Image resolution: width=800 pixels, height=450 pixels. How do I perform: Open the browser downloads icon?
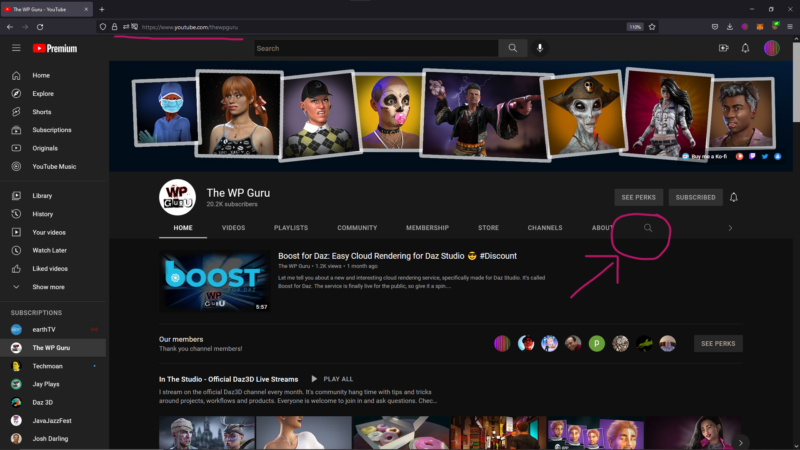(730, 27)
